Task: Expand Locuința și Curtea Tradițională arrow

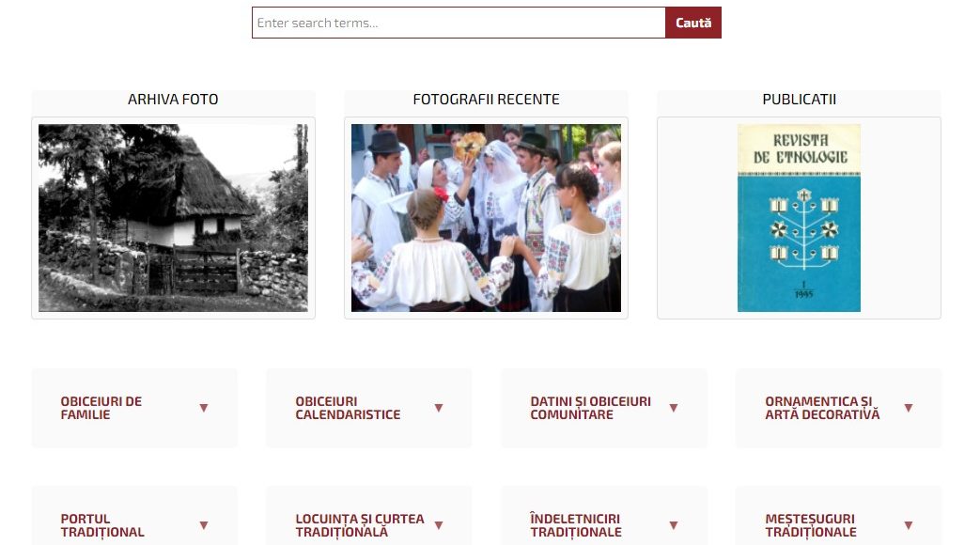Action: pos(439,525)
